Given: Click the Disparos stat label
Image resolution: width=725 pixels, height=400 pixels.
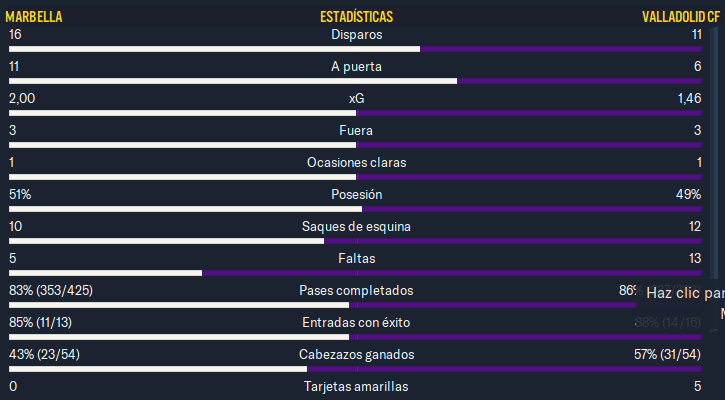Looking at the screenshot, I should click(356, 35).
